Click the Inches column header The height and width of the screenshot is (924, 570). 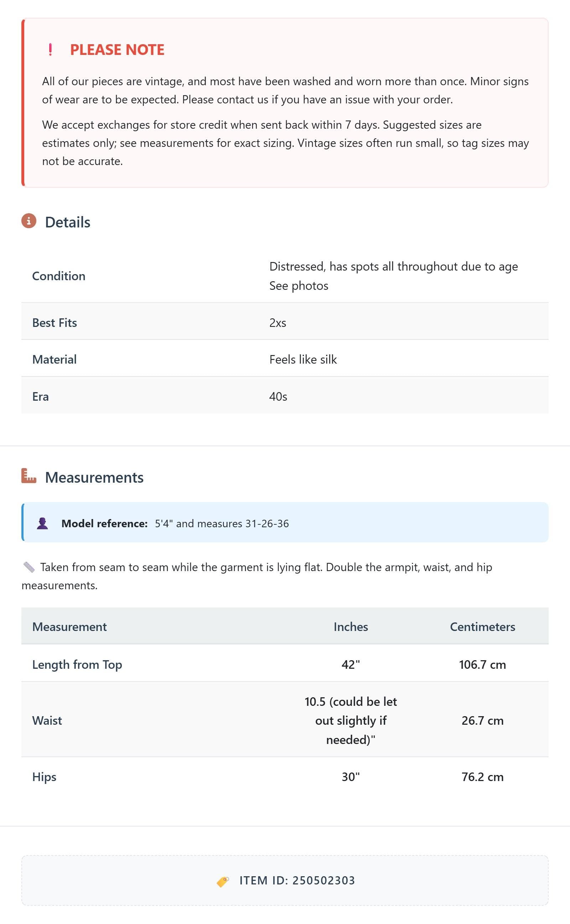click(351, 626)
